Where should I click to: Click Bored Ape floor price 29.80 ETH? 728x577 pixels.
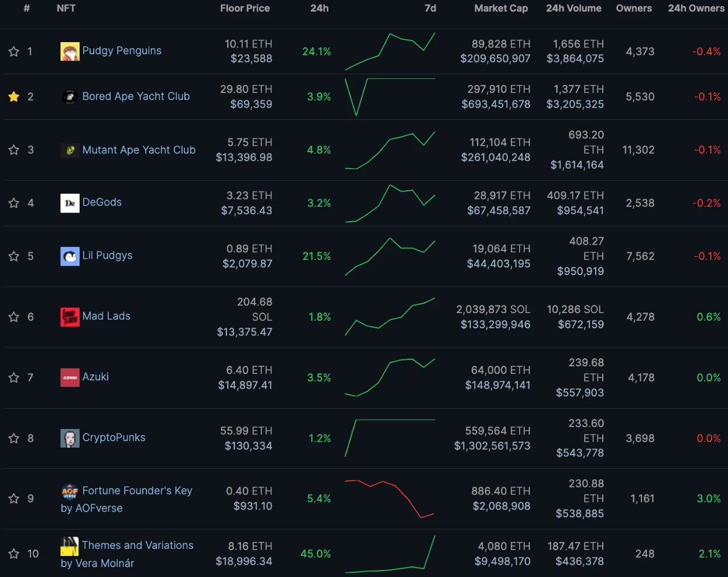(x=246, y=89)
